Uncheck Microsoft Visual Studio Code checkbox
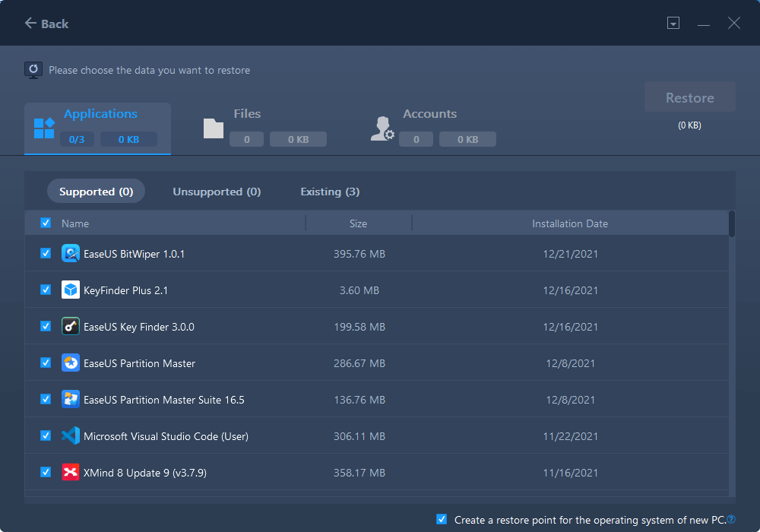The height and width of the screenshot is (532, 760). coord(46,435)
